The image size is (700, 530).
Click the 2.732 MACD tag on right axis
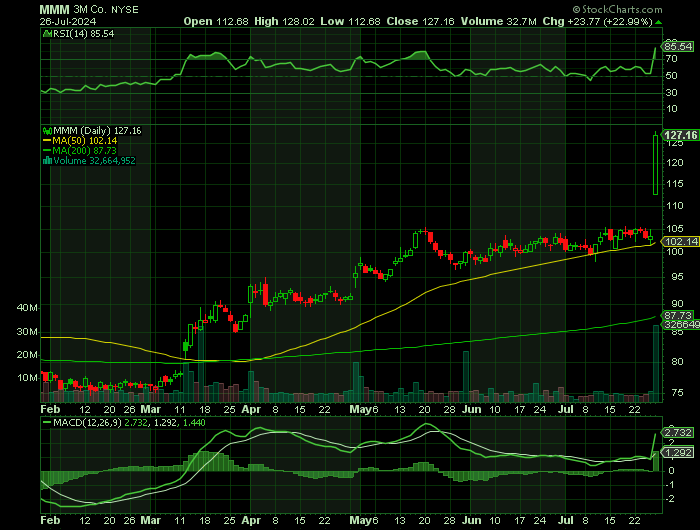point(678,433)
